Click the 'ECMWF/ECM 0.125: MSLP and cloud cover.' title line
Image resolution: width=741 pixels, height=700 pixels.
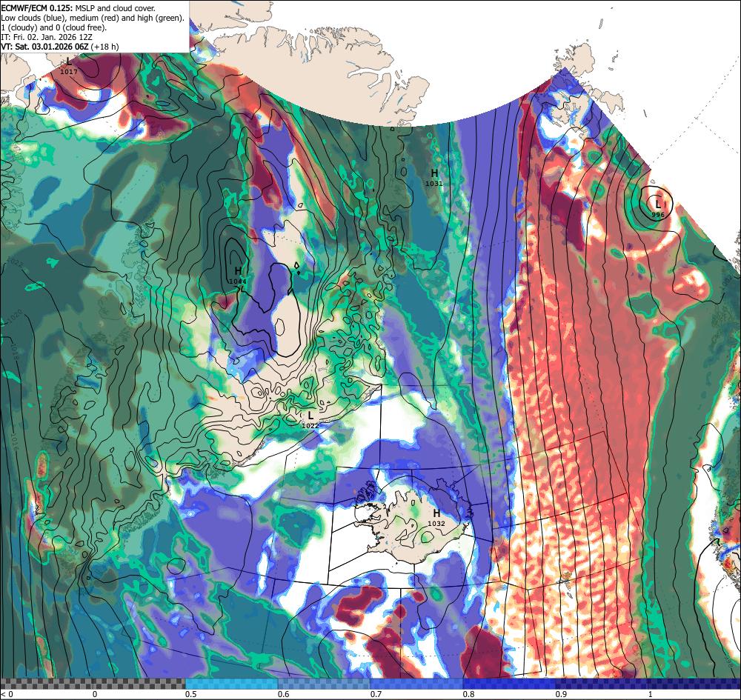click(78, 8)
